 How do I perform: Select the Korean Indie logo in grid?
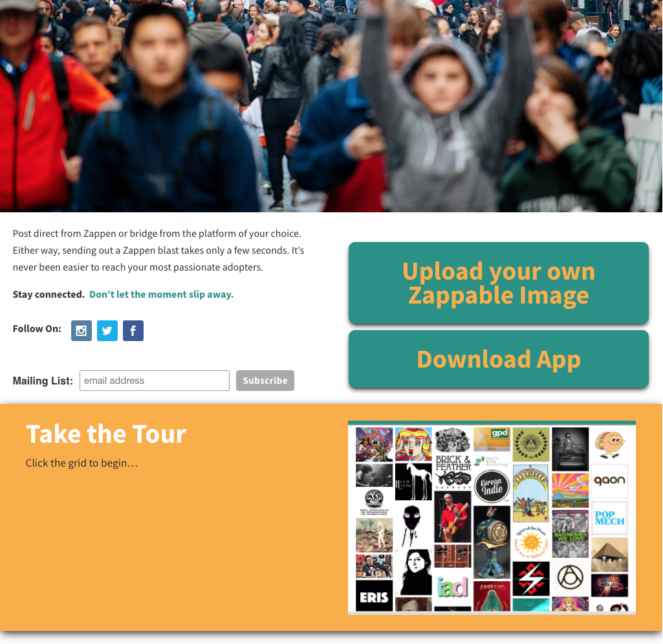pos(492,485)
